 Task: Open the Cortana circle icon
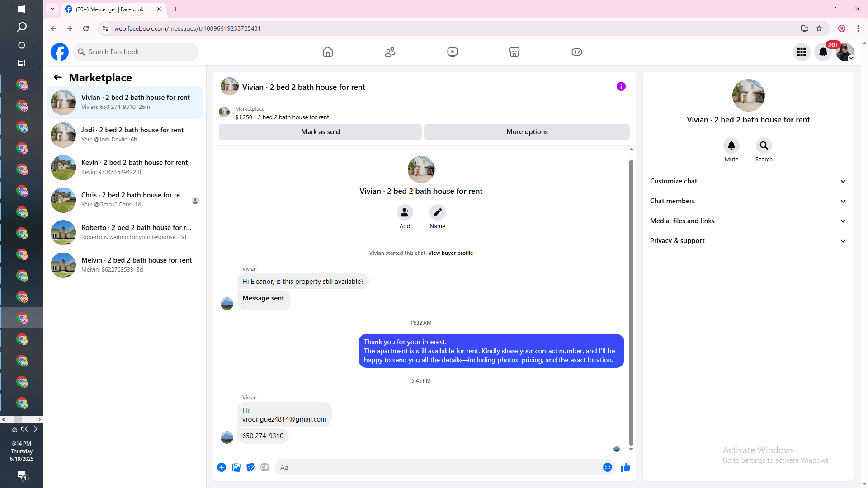[22, 45]
